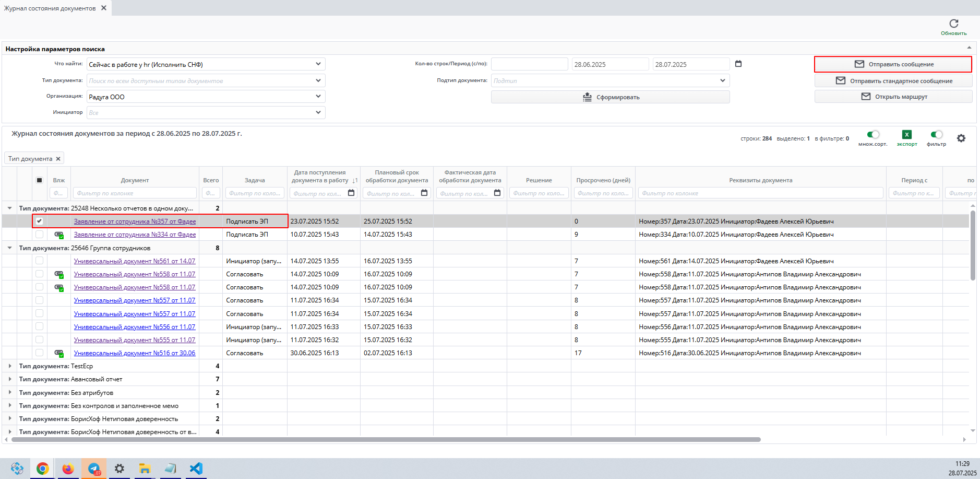
Task: Toggle select-all checkbox in table header
Action: pos(39,180)
